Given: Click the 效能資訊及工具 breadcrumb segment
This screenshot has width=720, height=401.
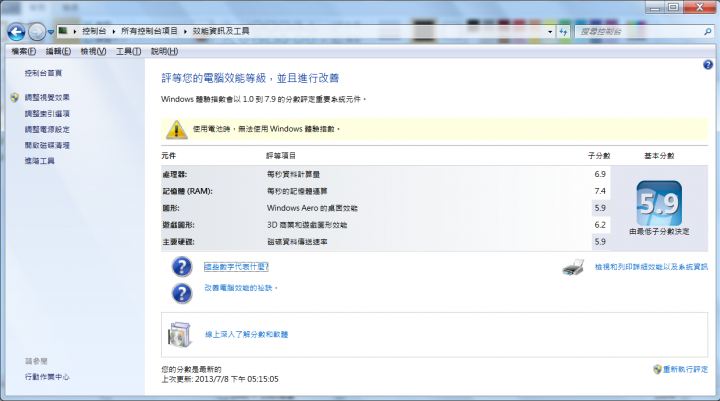Looking at the screenshot, I should [221, 31].
